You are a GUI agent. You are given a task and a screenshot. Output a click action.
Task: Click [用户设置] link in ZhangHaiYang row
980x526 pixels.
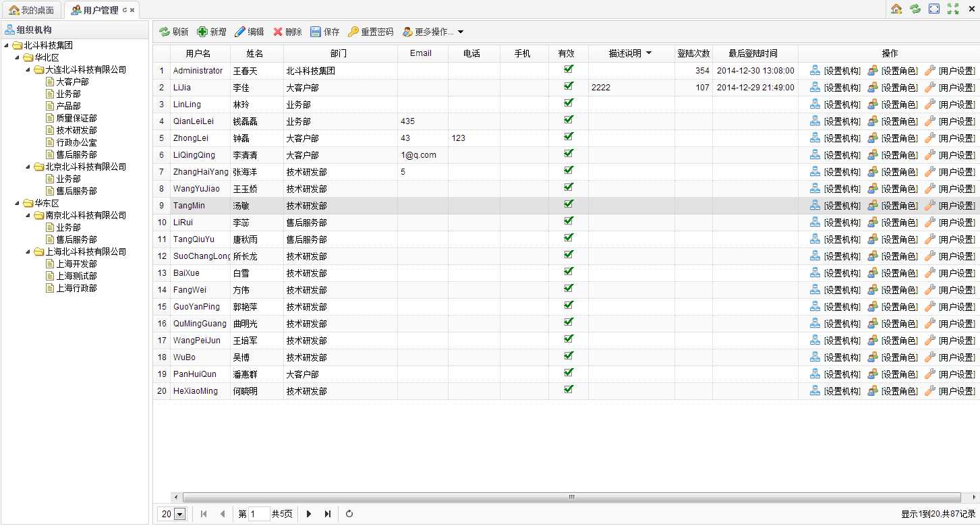tap(956, 172)
